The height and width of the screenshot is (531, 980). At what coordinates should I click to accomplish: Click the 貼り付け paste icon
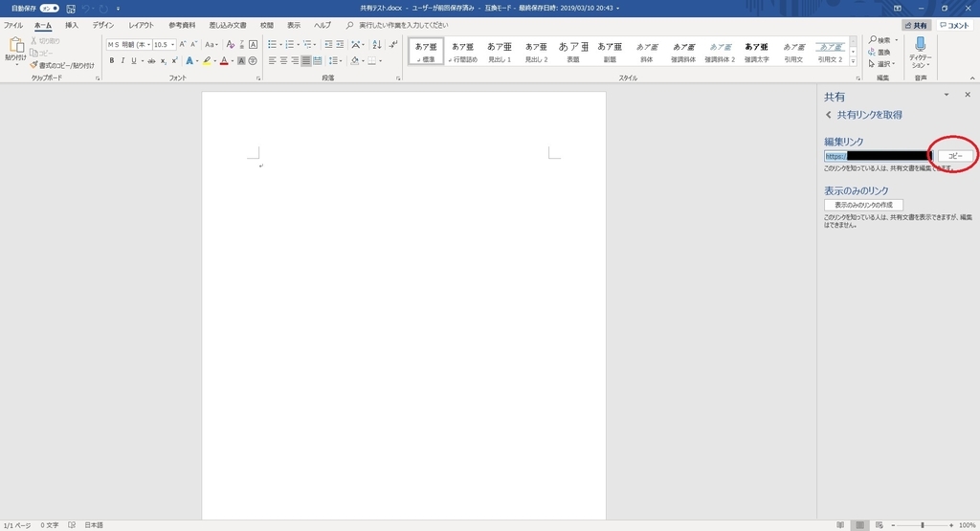click(15, 45)
